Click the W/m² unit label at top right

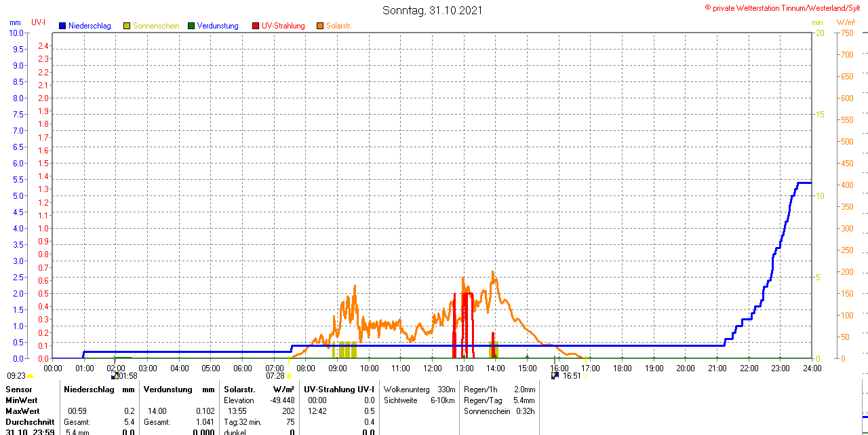coord(846,22)
